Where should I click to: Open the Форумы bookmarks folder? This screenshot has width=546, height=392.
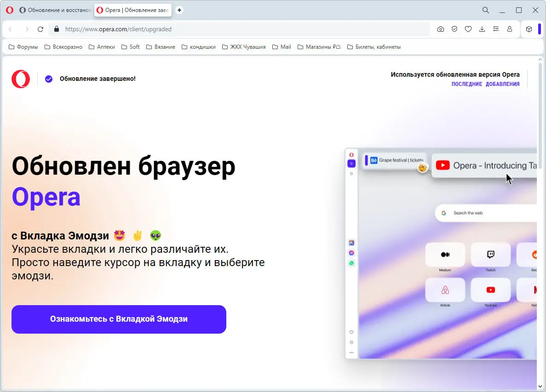[x=23, y=47]
